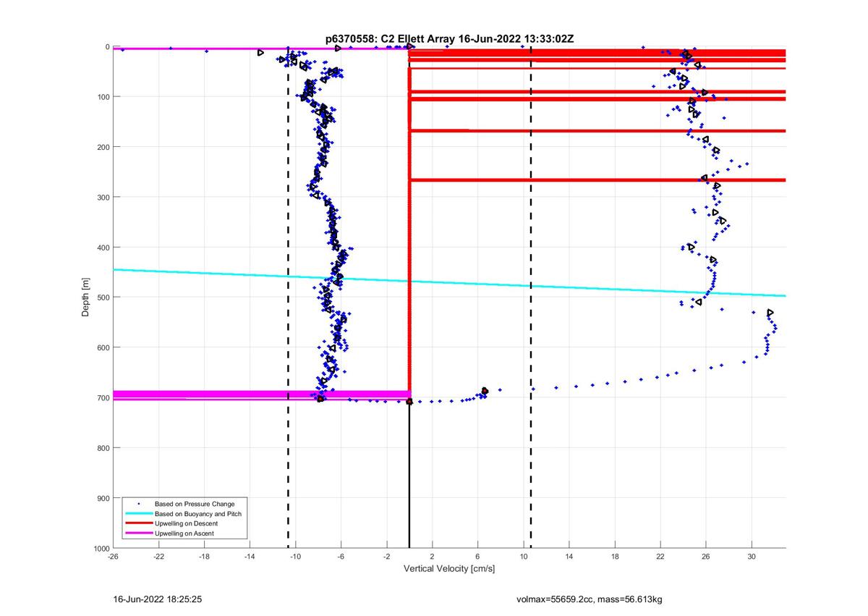Image resolution: width=868 pixels, height=616 pixels.
Task: Click the y-axis tick label '800'
Action: [x=102, y=448]
